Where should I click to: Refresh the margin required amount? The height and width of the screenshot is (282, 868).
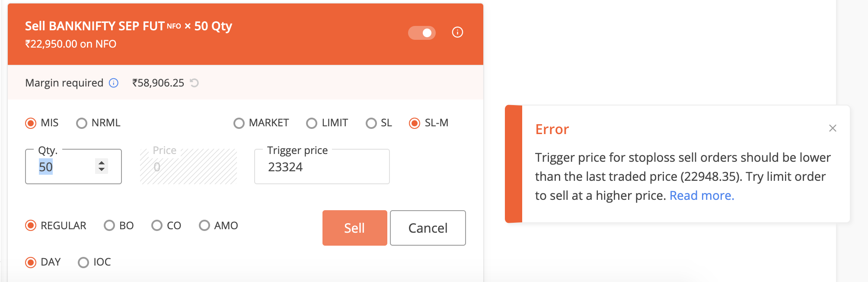(195, 83)
